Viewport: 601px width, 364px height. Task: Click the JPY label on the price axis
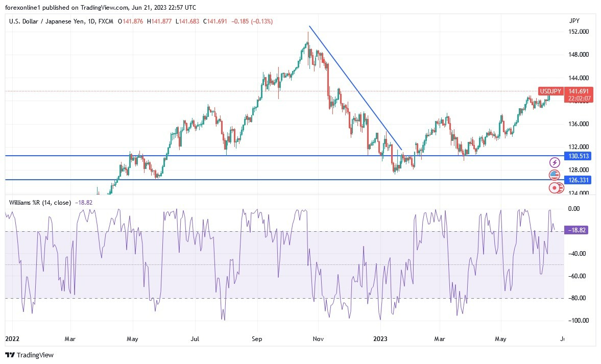pos(574,21)
